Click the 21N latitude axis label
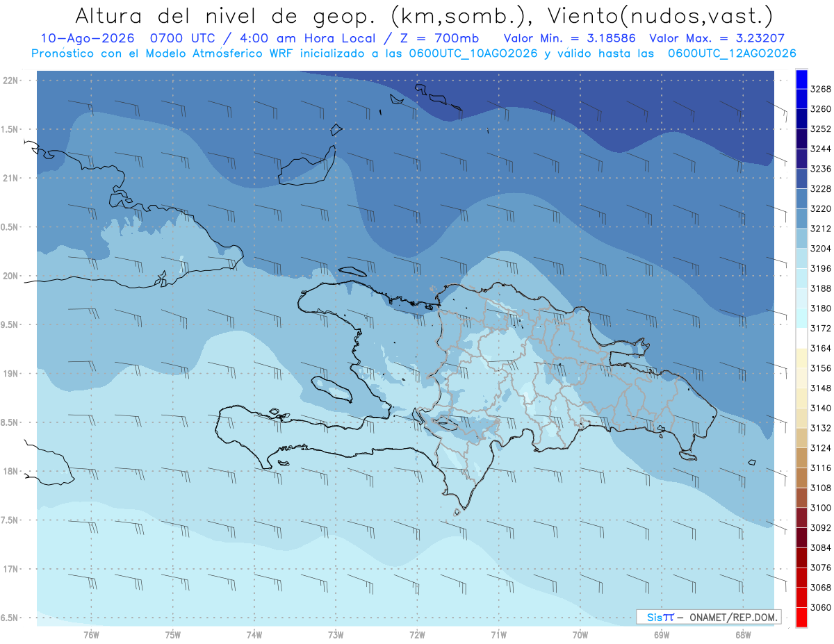Screen dimensions: 834x644 point(11,178)
